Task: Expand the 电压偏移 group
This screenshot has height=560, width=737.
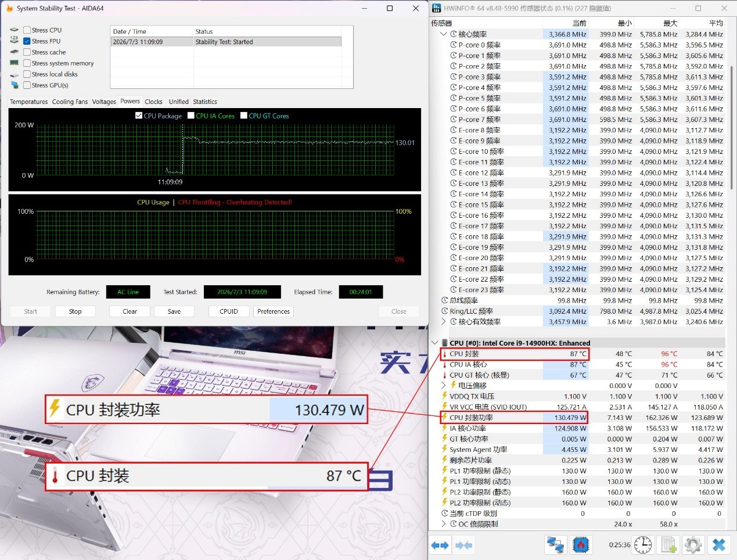Action: [444, 385]
